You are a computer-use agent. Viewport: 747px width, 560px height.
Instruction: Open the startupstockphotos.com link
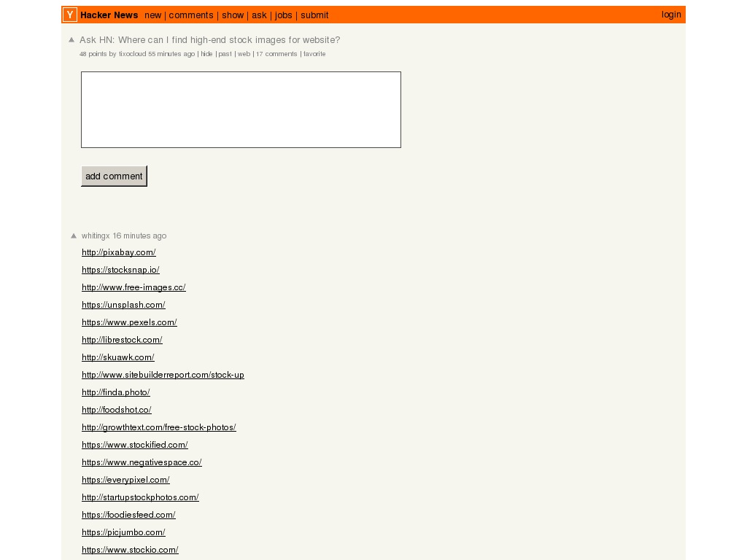pyautogui.click(x=140, y=497)
